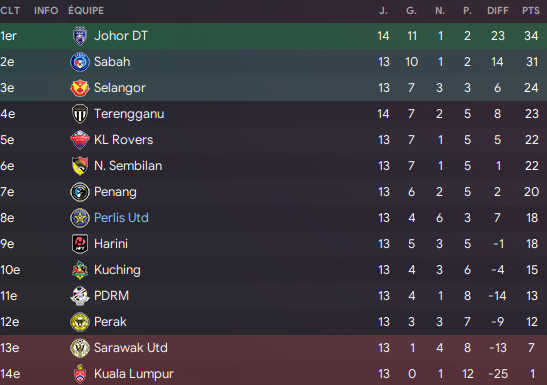Image resolution: width=547 pixels, height=385 pixels.
Task: Click the Harini club crest
Action: (x=80, y=244)
